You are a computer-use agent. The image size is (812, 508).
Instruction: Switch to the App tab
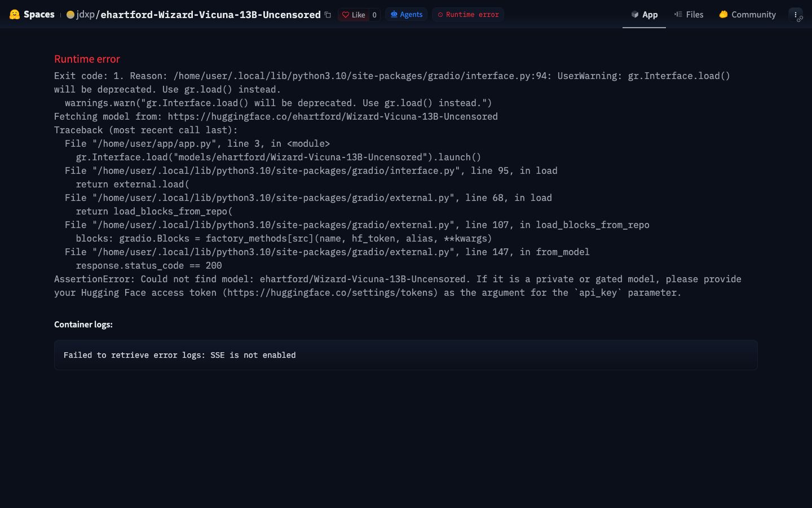644,15
